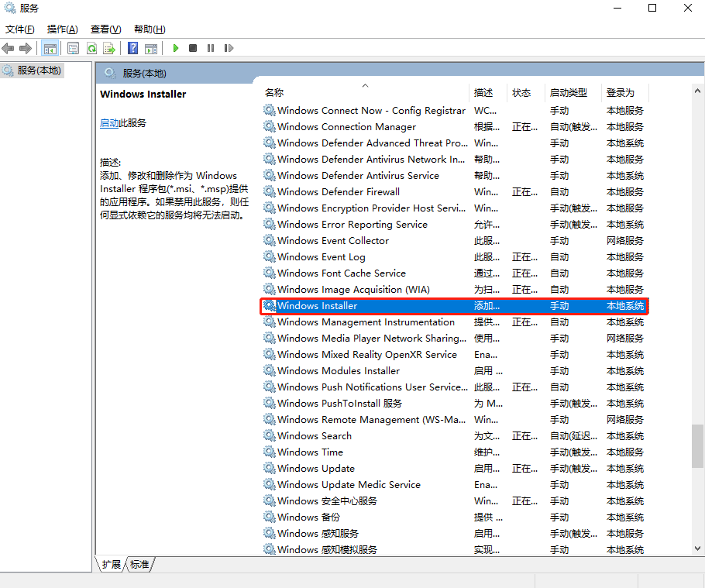Open Properties using the toolbar icon
Image resolution: width=705 pixels, height=588 pixels.
pyautogui.click(x=72, y=48)
